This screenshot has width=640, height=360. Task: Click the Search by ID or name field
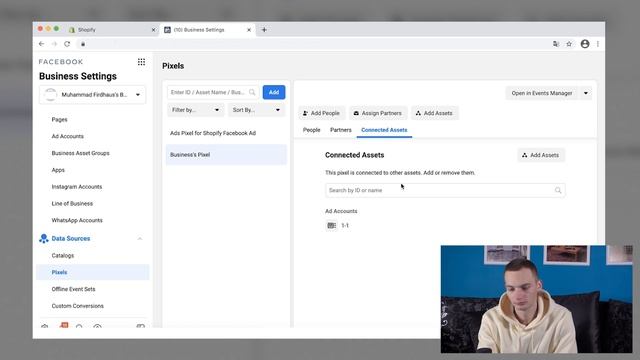click(445, 190)
